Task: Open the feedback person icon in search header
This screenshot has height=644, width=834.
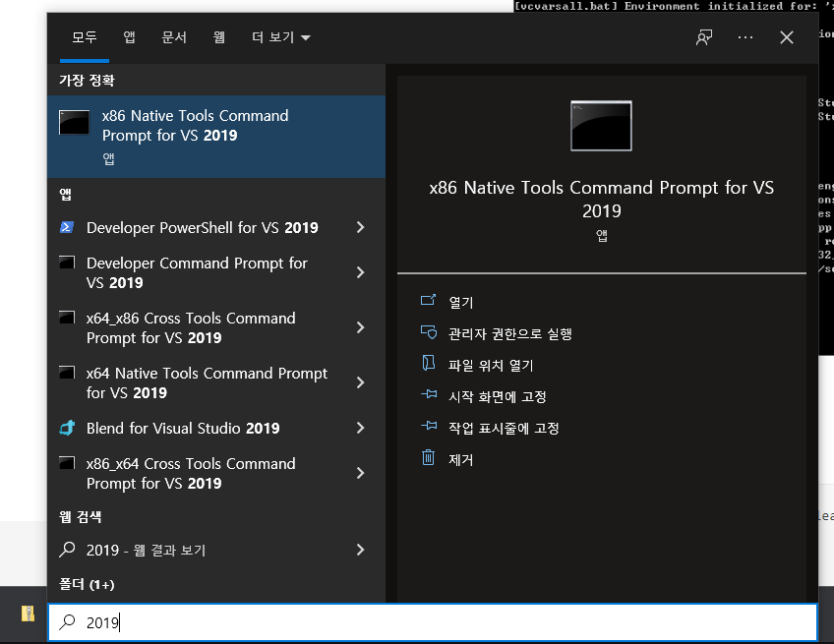Action: [x=704, y=37]
